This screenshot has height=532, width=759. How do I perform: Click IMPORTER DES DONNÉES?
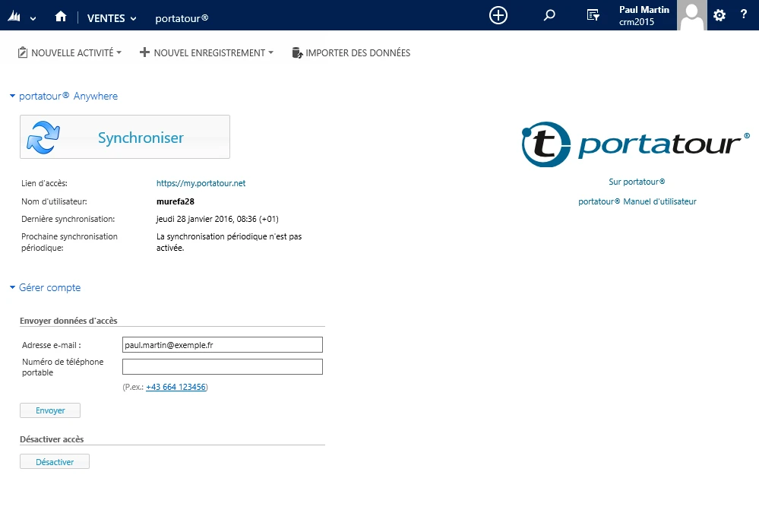click(358, 52)
